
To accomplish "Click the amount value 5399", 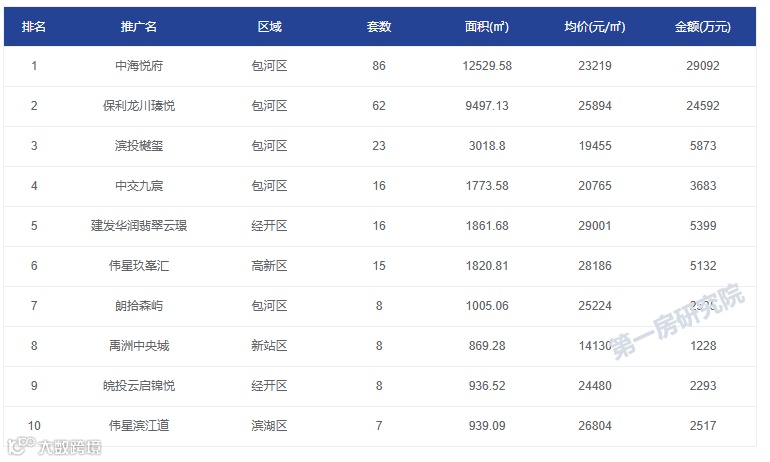I will (703, 226).
